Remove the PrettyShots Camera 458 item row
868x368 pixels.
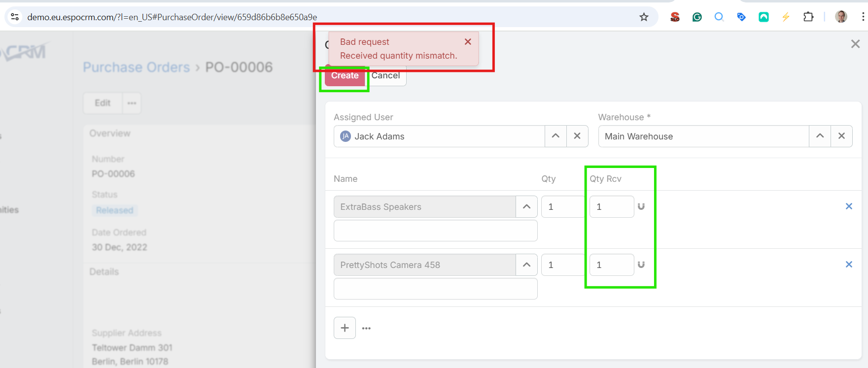pos(849,265)
